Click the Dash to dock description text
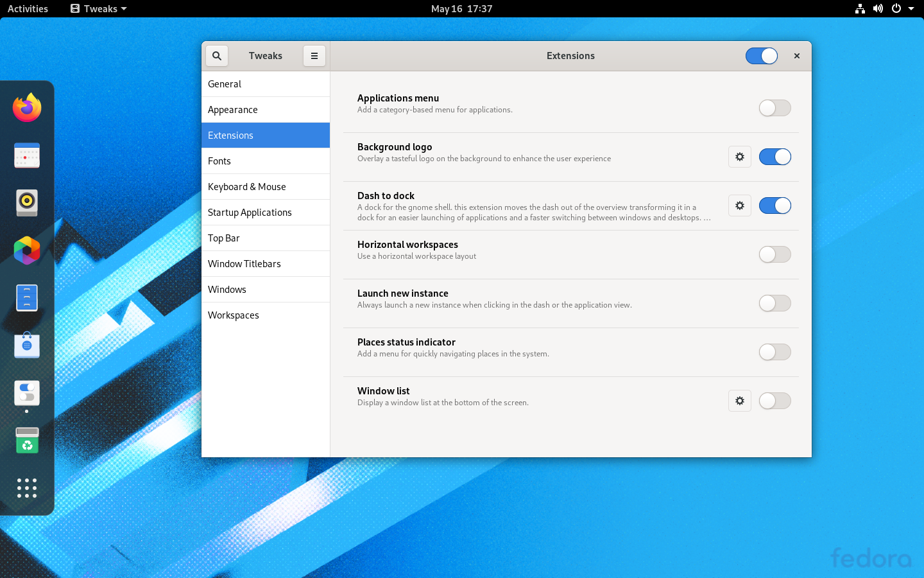The height and width of the screenshot is (578, 924). [534, 213]
